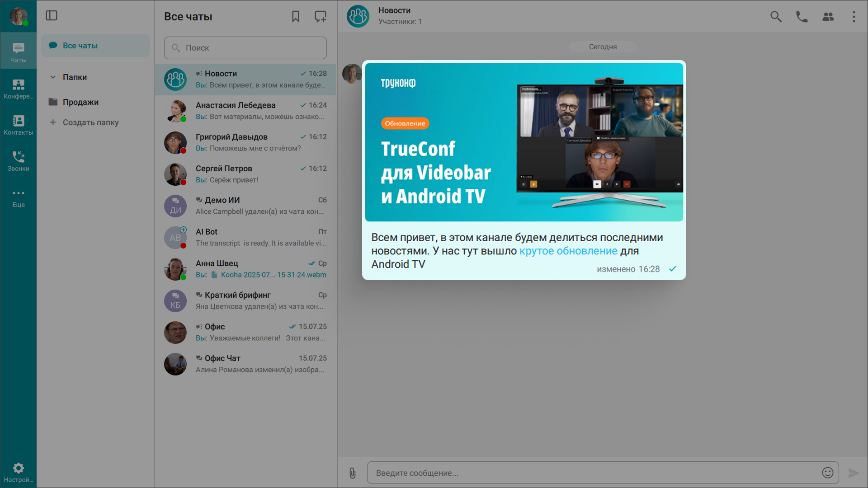Open the Офис channel
The width and height of the screenshot is (868, 488).
(x=245, y=333)
